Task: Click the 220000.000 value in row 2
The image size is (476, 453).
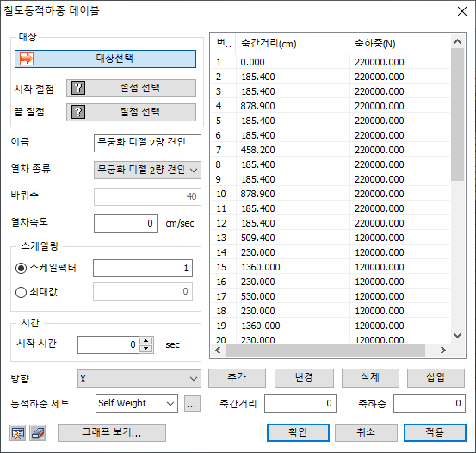Action: pos(380,77)
